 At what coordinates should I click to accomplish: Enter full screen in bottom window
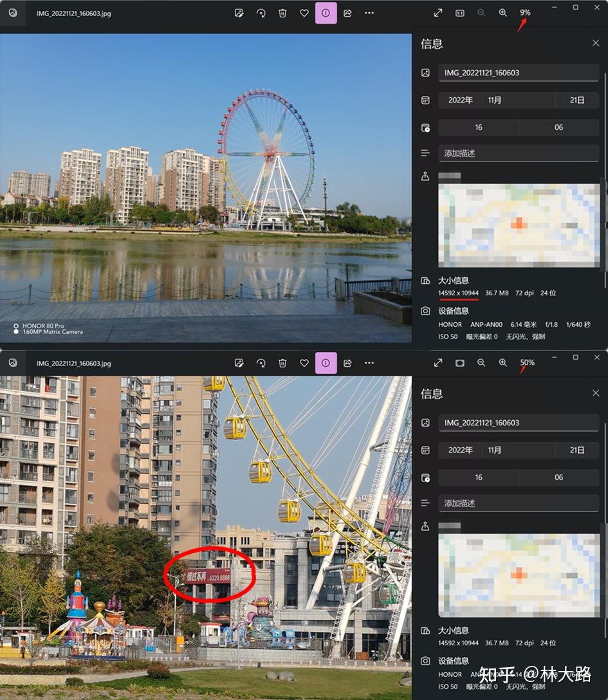pyautogui.click(x=438, y=363)
